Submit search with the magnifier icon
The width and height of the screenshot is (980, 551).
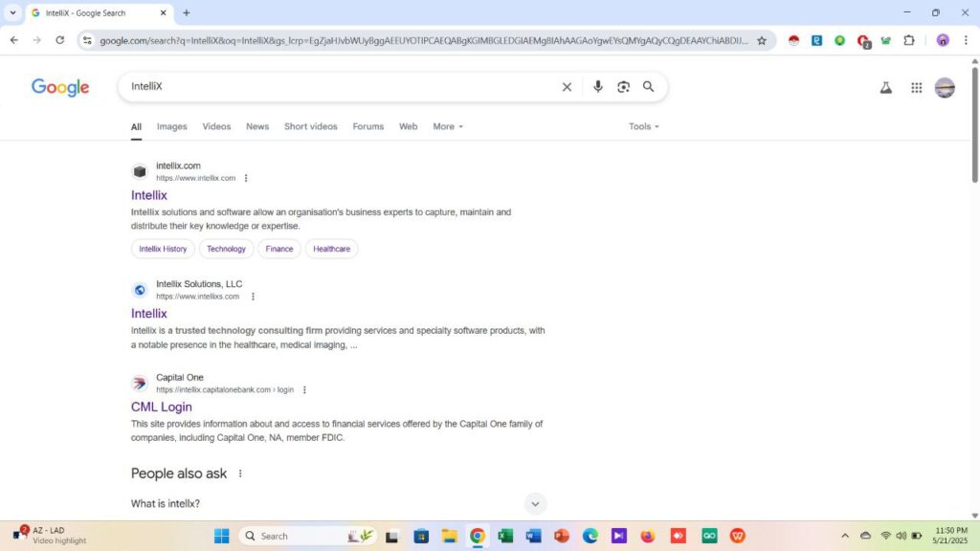click(648, 87)
